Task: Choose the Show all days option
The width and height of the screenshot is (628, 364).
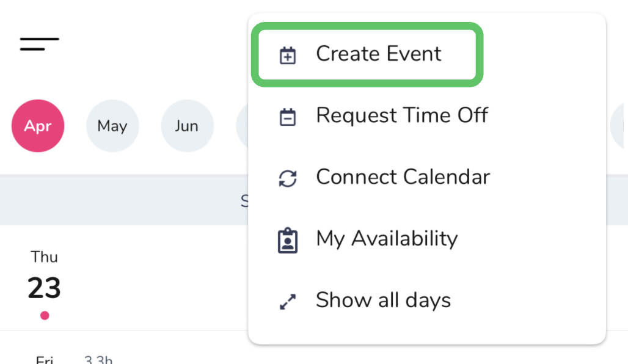Action: tap(383, 300)
